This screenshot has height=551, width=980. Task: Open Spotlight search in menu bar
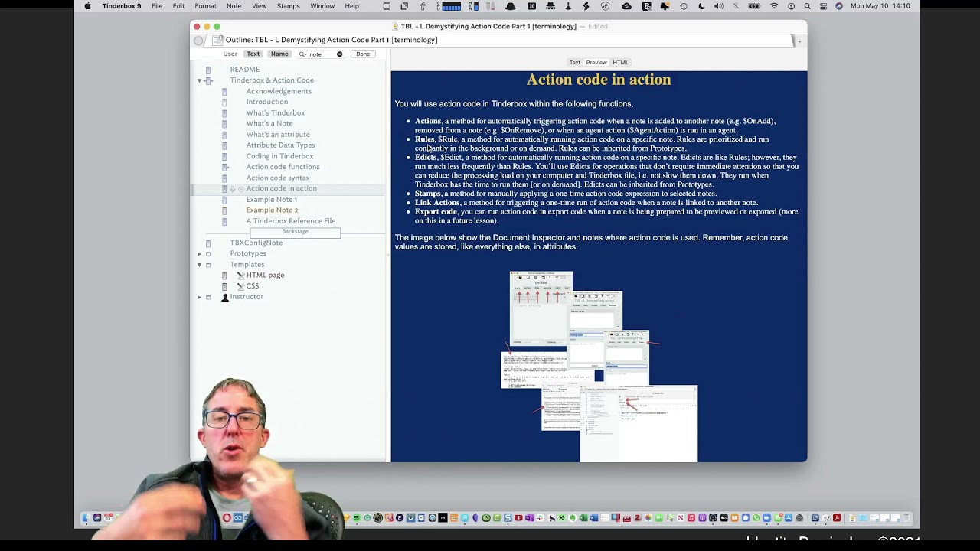click(805, 6)
